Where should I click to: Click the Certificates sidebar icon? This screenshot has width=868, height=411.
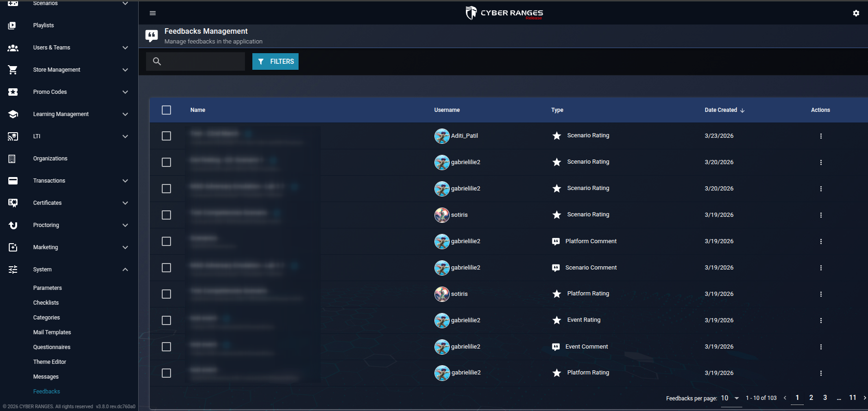[13, 203]
